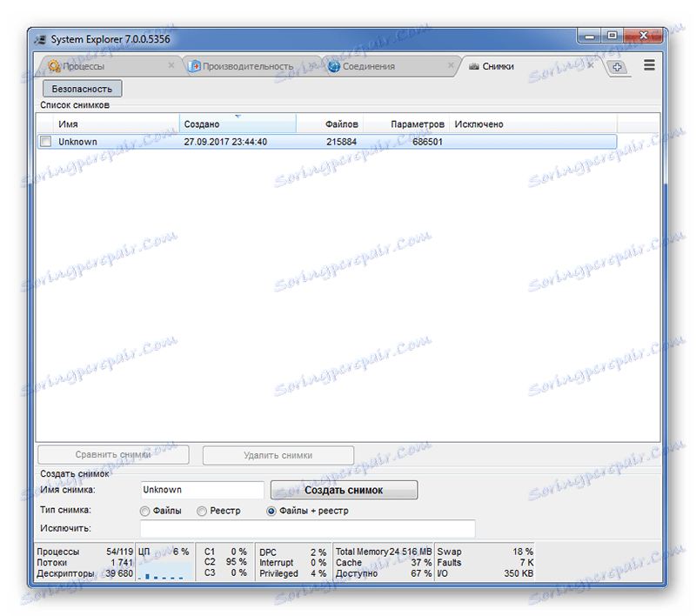The height and width of the screenshot is (616, 696).
Task: Select the Реестр snapshot type
Action: pos(219,511)
